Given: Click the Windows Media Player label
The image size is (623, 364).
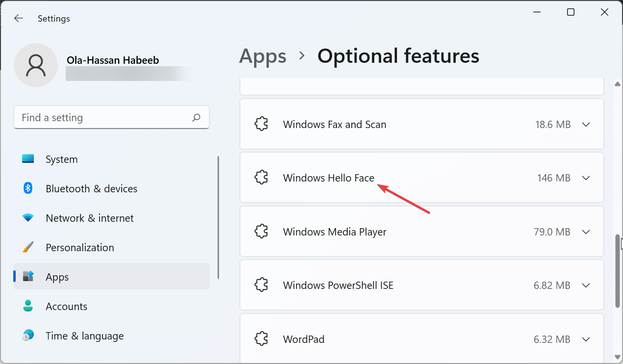Looking at the screenshot, I should tap(335, 232).
